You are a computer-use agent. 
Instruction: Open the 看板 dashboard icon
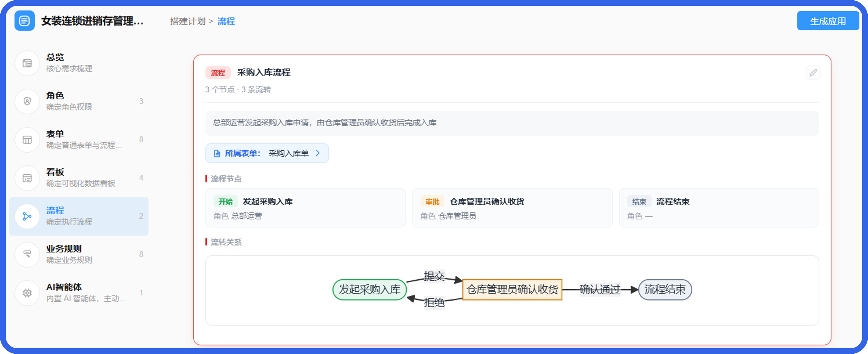pos(27,178)
